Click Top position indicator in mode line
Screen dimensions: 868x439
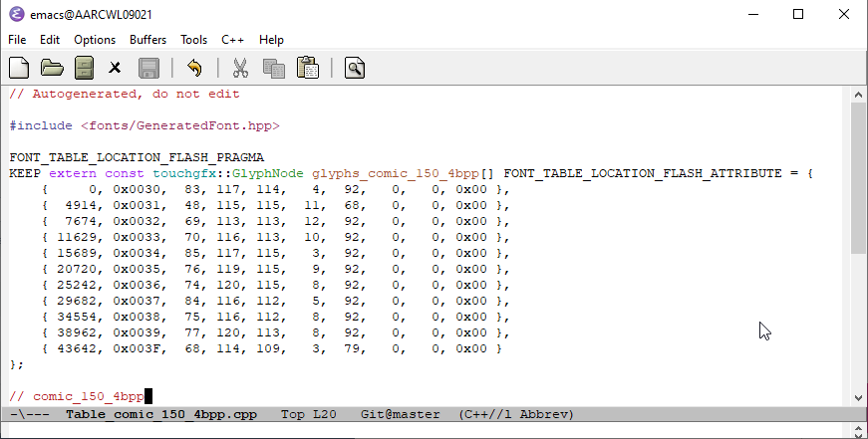click(x=292, y=414)
